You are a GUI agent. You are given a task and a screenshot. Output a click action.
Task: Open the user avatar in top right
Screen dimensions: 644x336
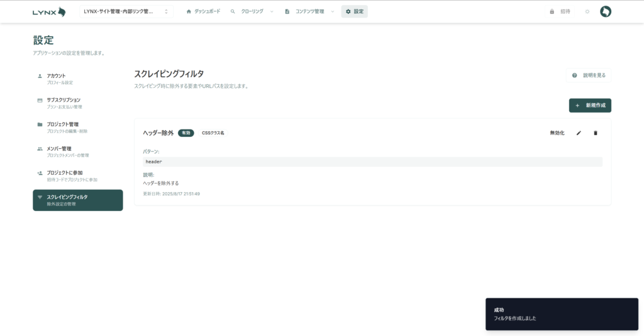(605, 11)
